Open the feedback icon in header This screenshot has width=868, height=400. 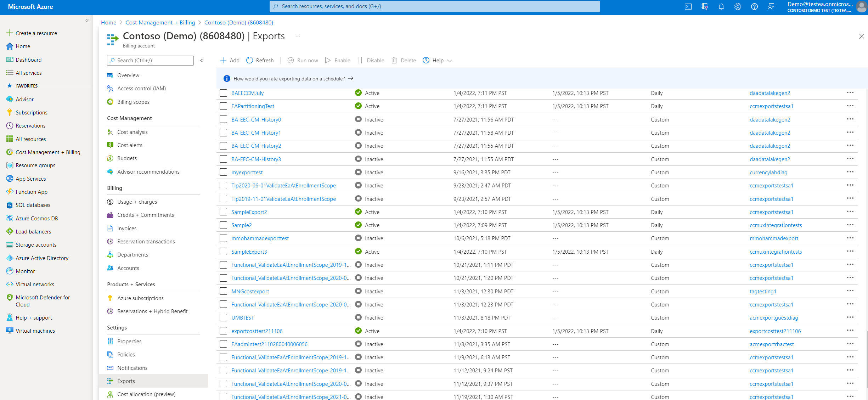point(771,7)
